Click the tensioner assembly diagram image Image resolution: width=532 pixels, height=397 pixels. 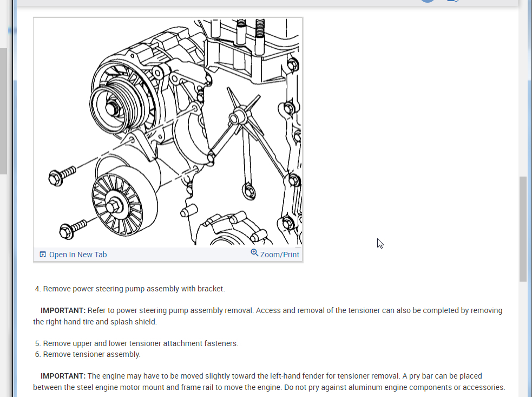pos(168,132)
